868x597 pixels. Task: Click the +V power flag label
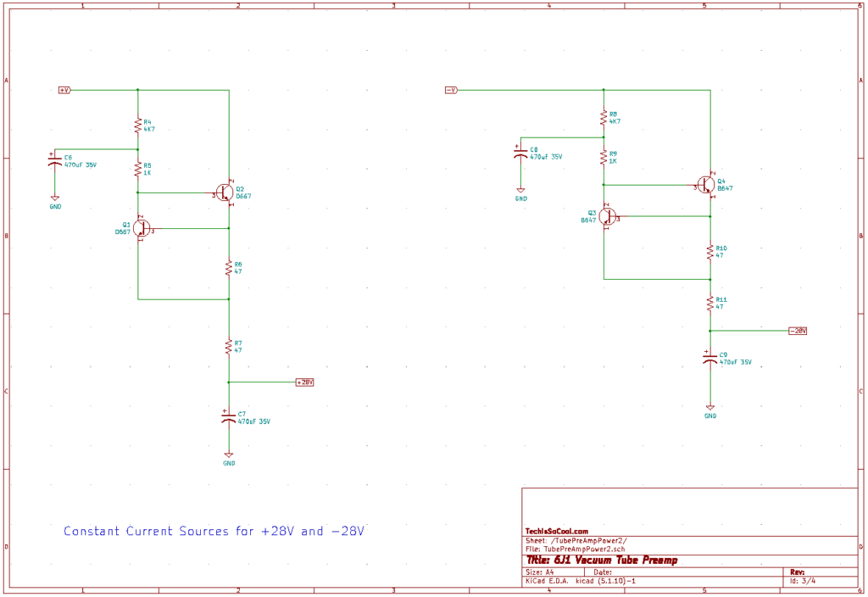64,89
